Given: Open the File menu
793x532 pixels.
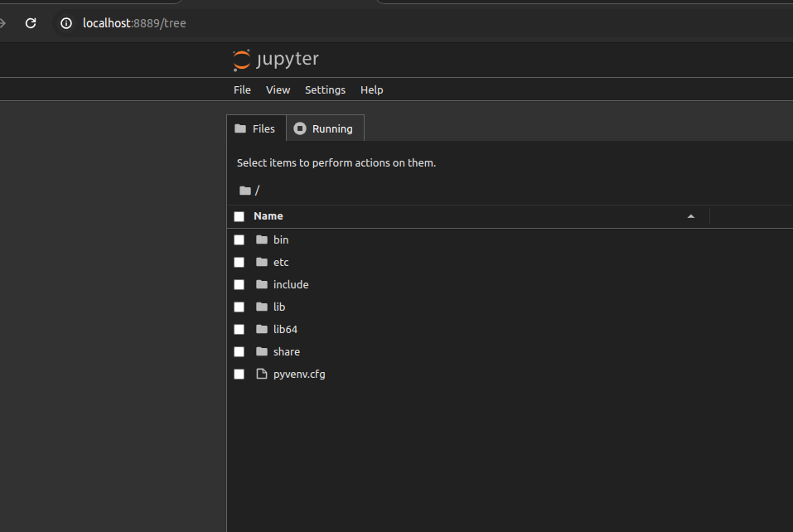Looking at the screenshot, I should 242,89.
